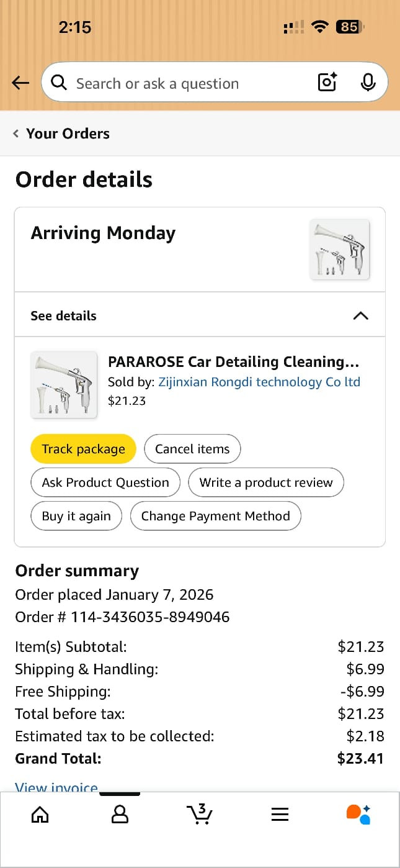The width and height of the screenshot is (400, 868).
Task: Open the account profile icon
Action: [120, 814]
